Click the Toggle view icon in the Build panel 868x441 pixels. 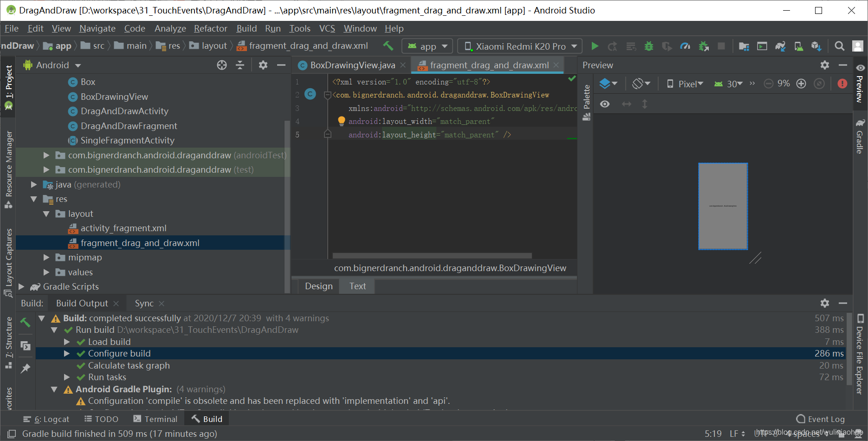[26, 346]
